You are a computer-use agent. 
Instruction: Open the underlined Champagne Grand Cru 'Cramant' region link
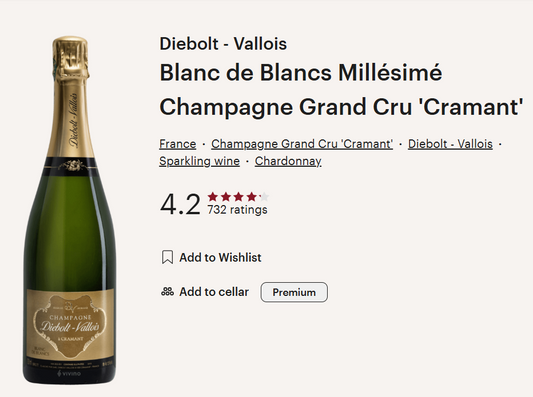click(302, 144)
